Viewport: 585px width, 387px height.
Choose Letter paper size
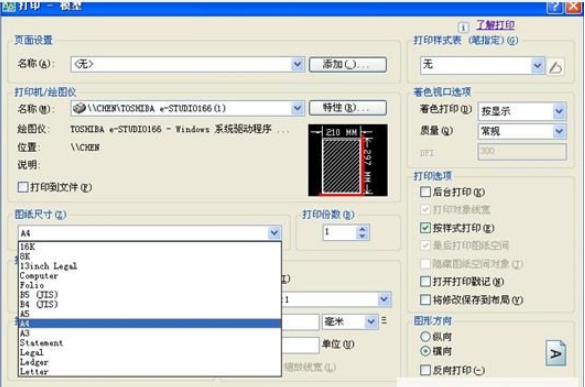150,371
